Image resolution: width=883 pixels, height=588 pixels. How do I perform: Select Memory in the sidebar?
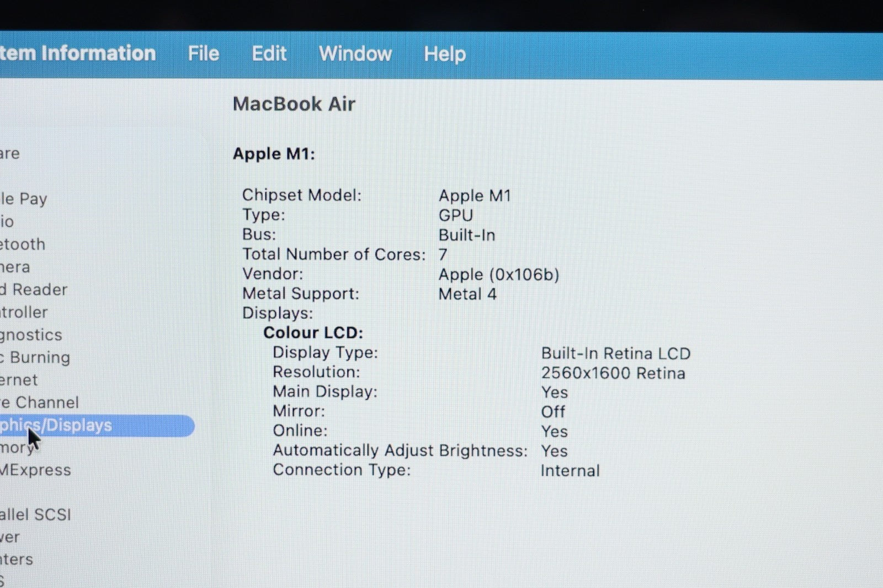point(17,447)
